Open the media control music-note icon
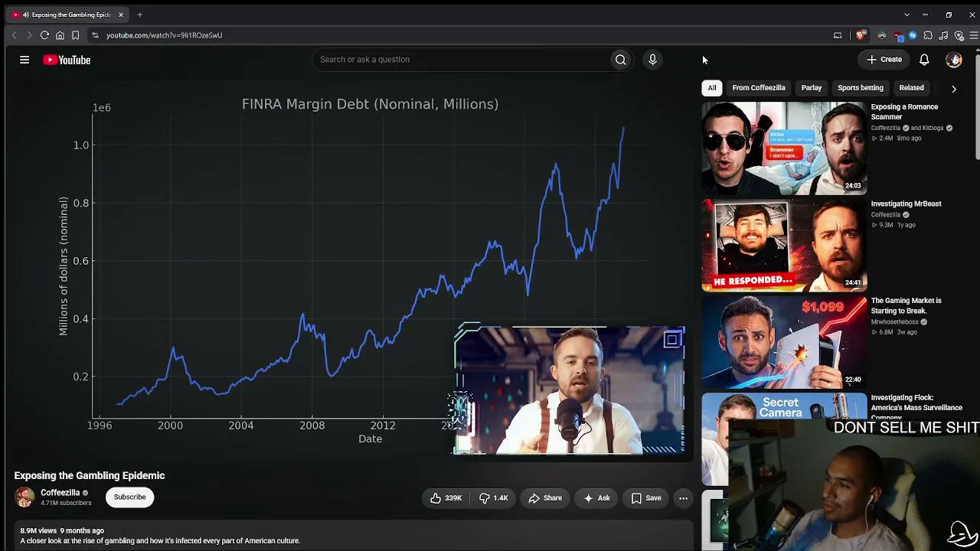 pos(943,35)
